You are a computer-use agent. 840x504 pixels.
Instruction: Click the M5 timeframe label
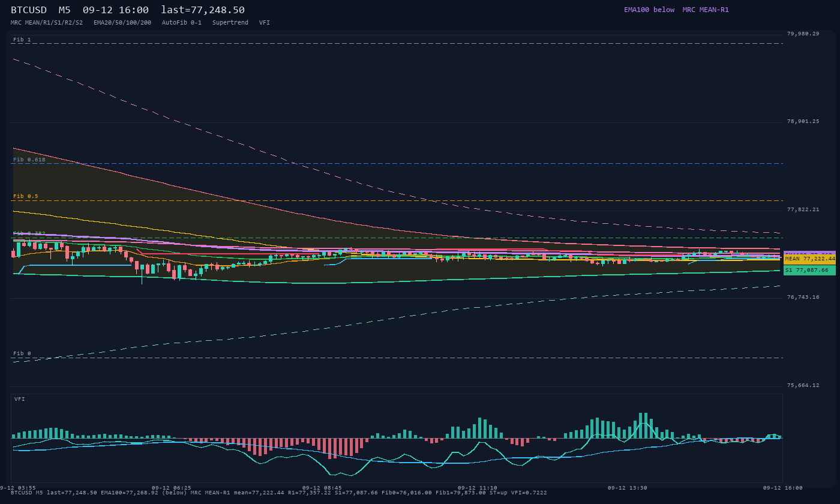[x=65, y=10]
